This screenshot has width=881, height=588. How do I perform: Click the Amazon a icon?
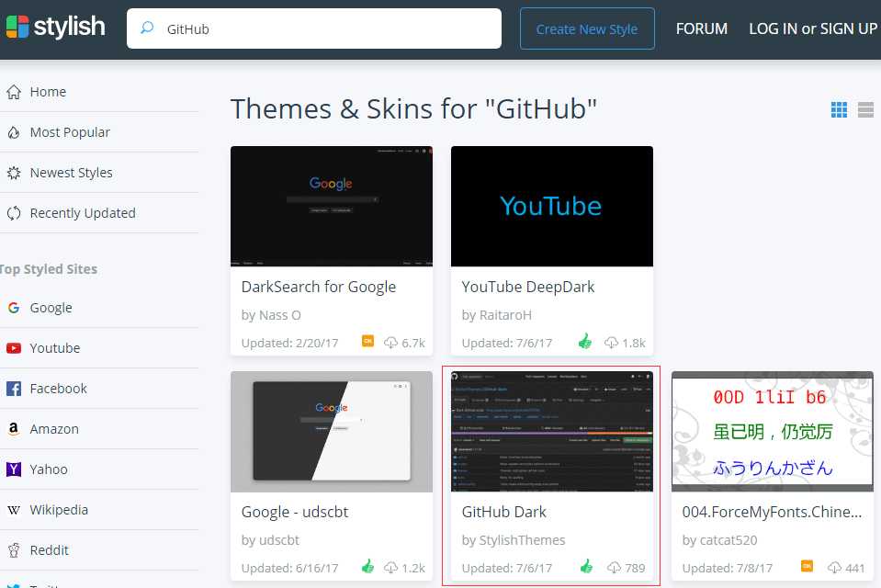[x=14, y=429]
